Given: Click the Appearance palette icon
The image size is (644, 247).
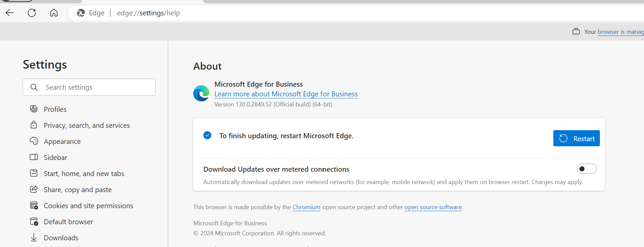Looking at the screenshot, I should click(34, 141).
